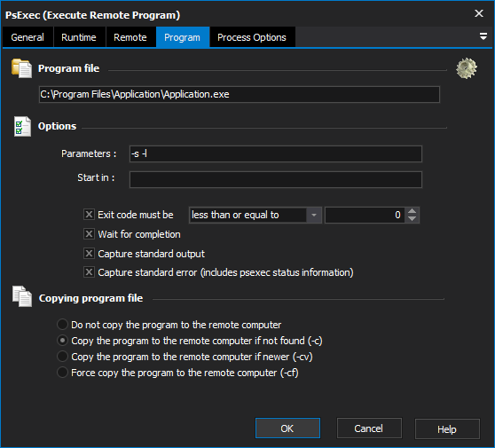Click the gear icon beside Program file
The width and height of the screenshot is (495, 448).
click(467, 68)
